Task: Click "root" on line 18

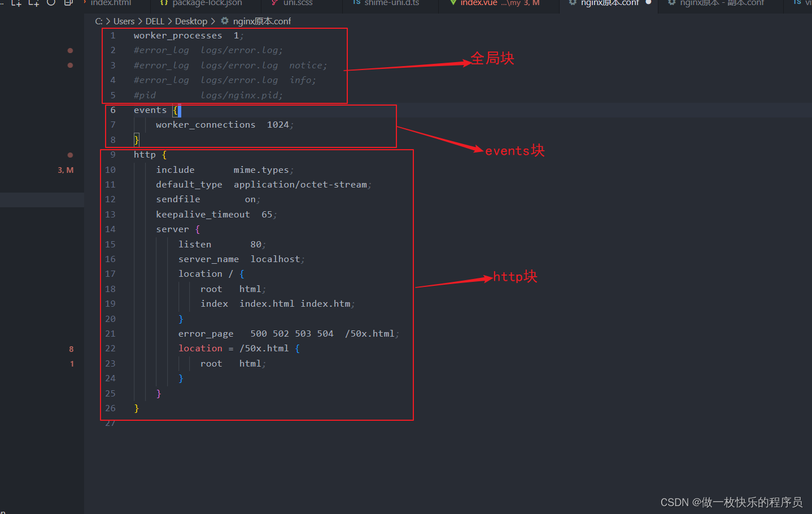Action: 211,289
